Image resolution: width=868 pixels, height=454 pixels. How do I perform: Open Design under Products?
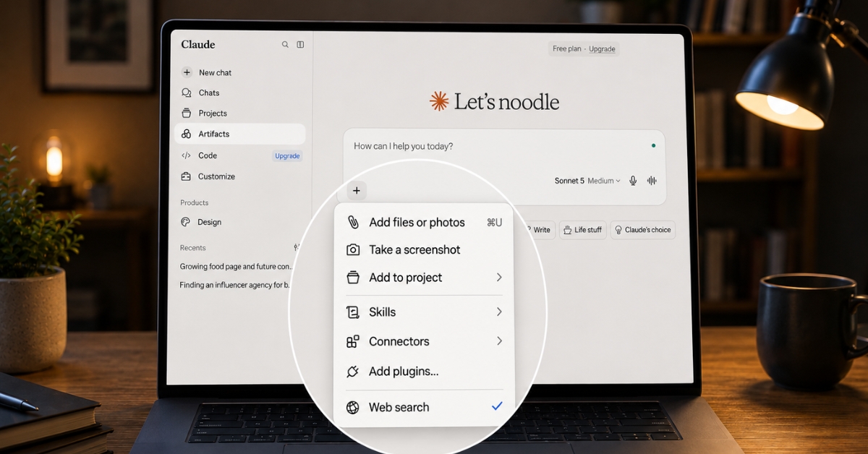pos(202,222)
